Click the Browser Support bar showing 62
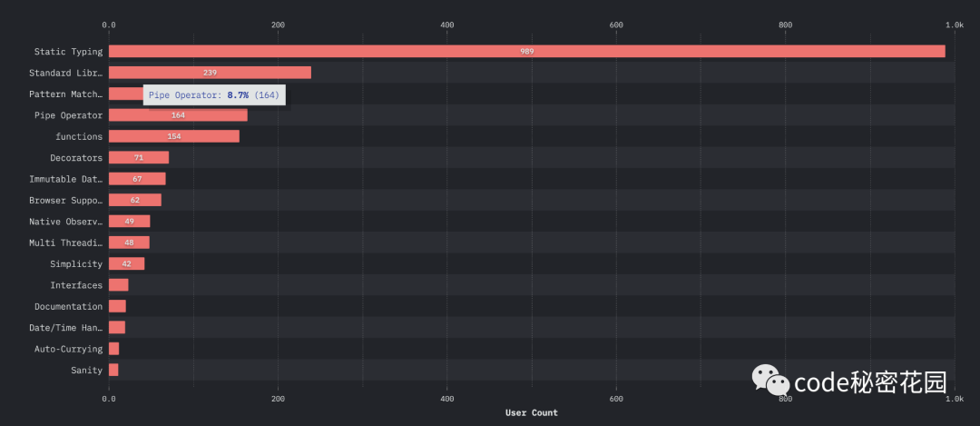Screen dimensions: 980x426 pos(135,200)
